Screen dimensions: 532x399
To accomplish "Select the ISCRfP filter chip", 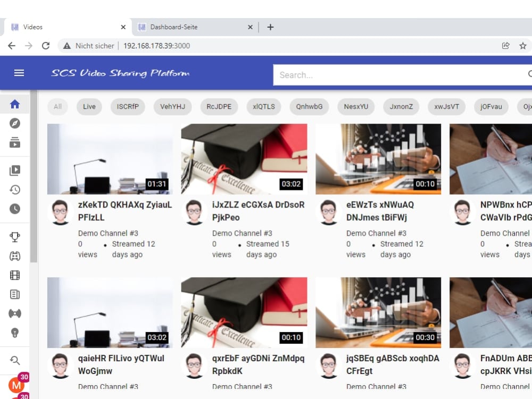I will pyautogui.click(x=128, y=106).
